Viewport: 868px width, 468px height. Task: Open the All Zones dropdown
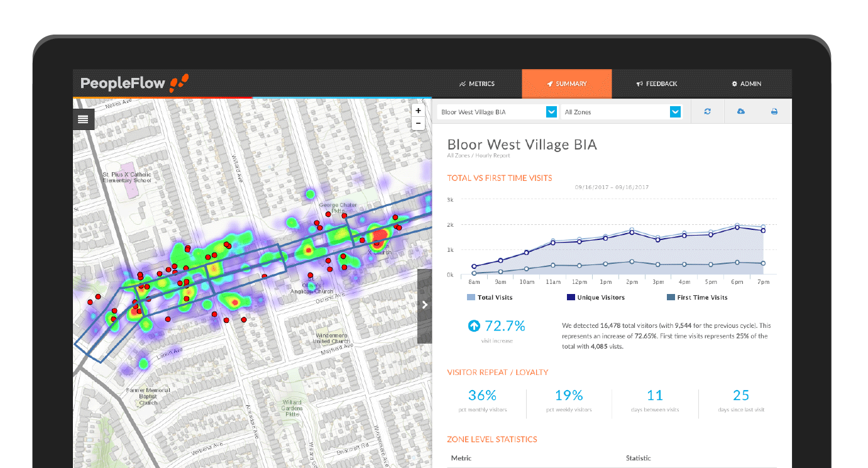pyautogui.click(x=621, y=112)
